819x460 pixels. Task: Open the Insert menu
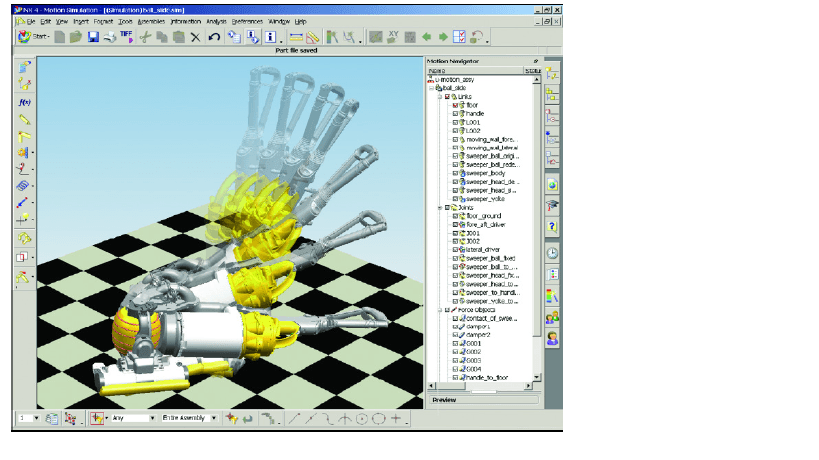[x=81, y=21]
